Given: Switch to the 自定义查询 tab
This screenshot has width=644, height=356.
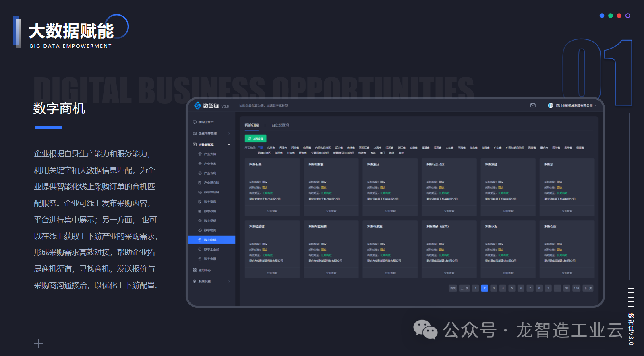Looking at the screenshot, I should (x=280, y=126).
